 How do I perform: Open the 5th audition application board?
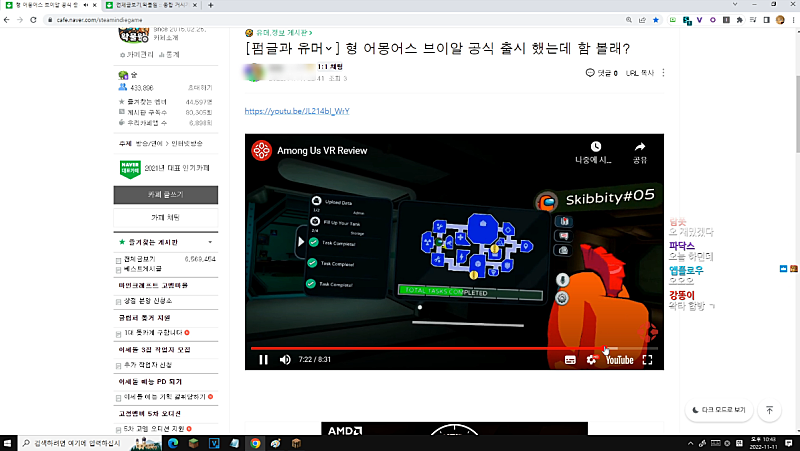[x=154, y=429]
